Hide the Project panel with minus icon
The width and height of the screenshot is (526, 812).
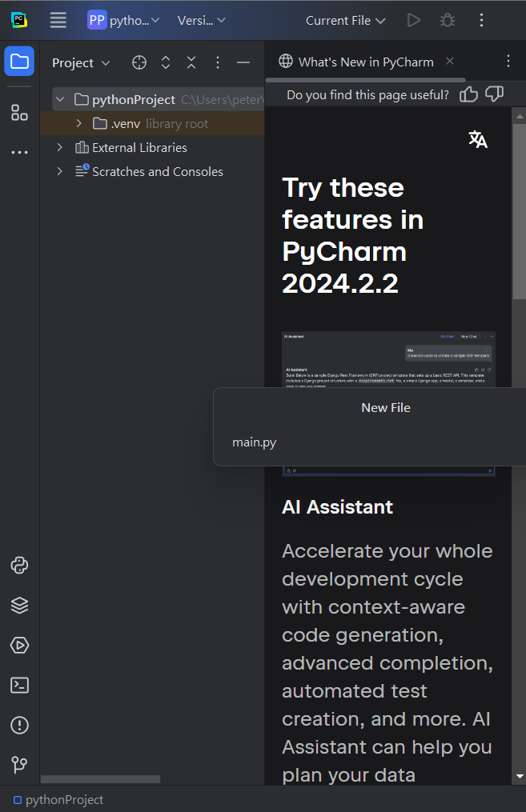coord(243,62)
